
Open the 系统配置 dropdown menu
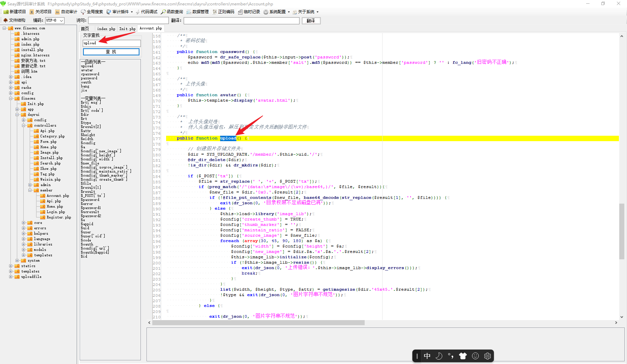pyautogui.click(x=277, y=12)
